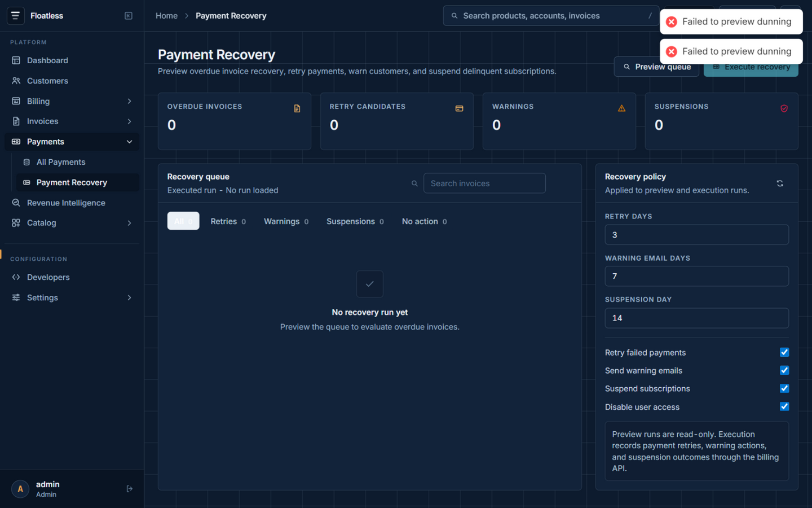Edit the Retry Days field
Viewport: 812px width, 508px height.
[696, 235]
